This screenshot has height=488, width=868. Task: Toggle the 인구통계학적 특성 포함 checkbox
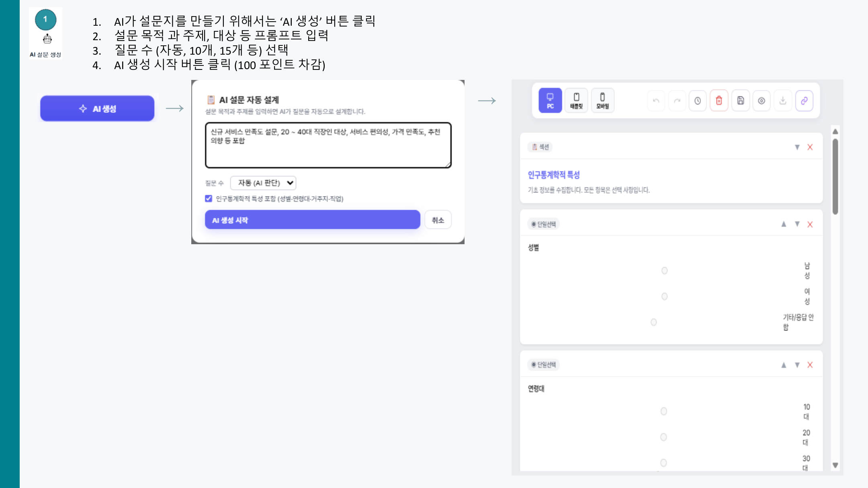coord(209,198)
